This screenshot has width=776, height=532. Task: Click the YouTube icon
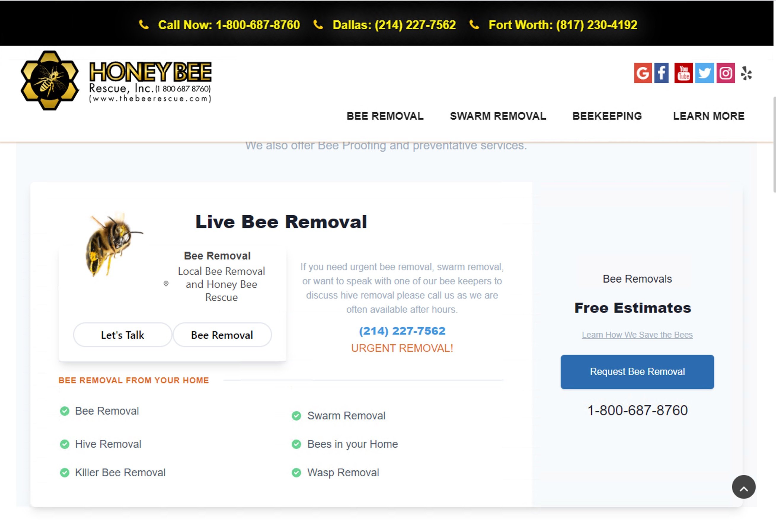(683, 73)
